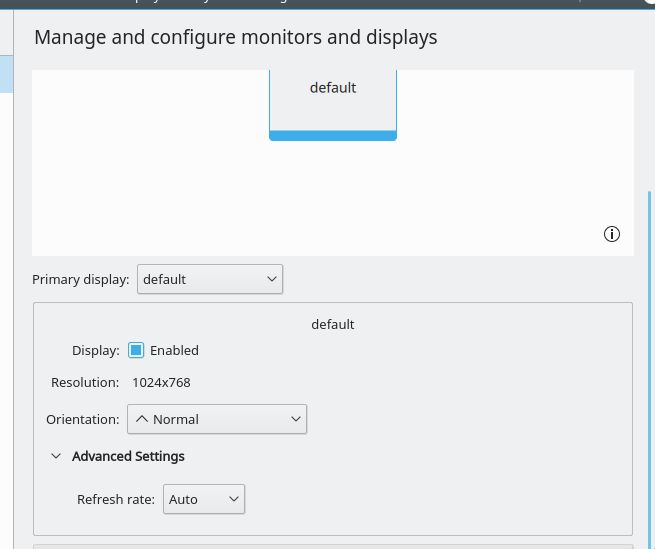655x549 pixels.
Task: Click the vertical scrollbar of settings page
Action: (649, 370)
